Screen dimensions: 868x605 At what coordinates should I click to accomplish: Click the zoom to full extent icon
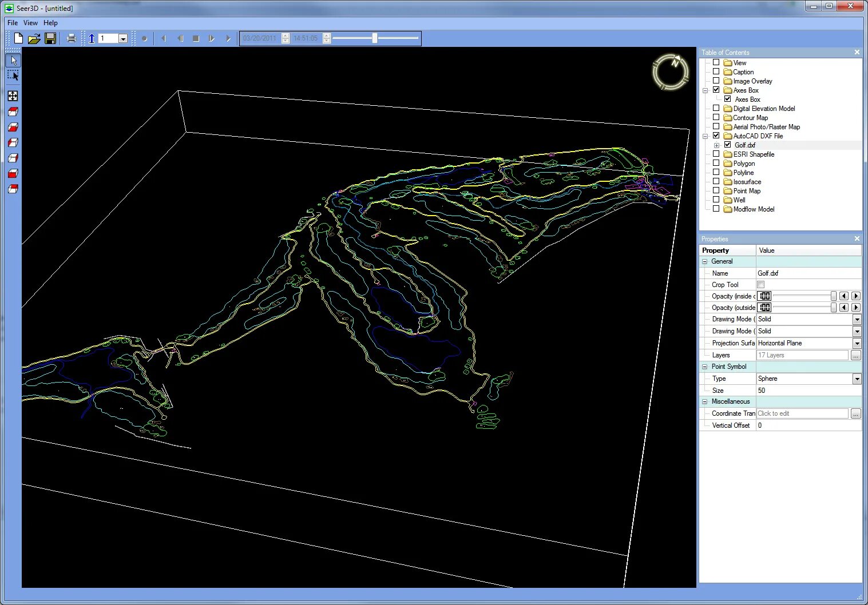click(13, 96)
